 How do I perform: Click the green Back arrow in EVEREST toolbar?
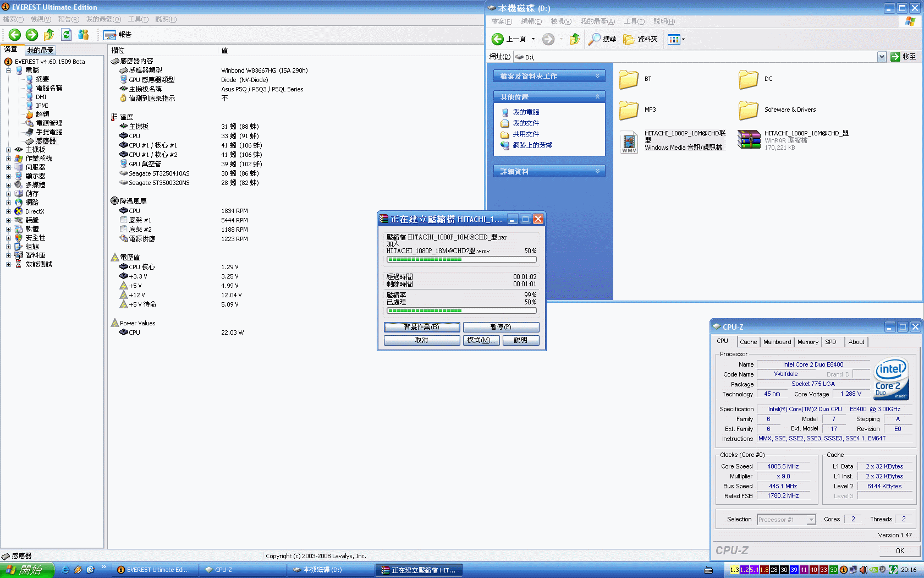pyautogui.click(x=15, y=35)
